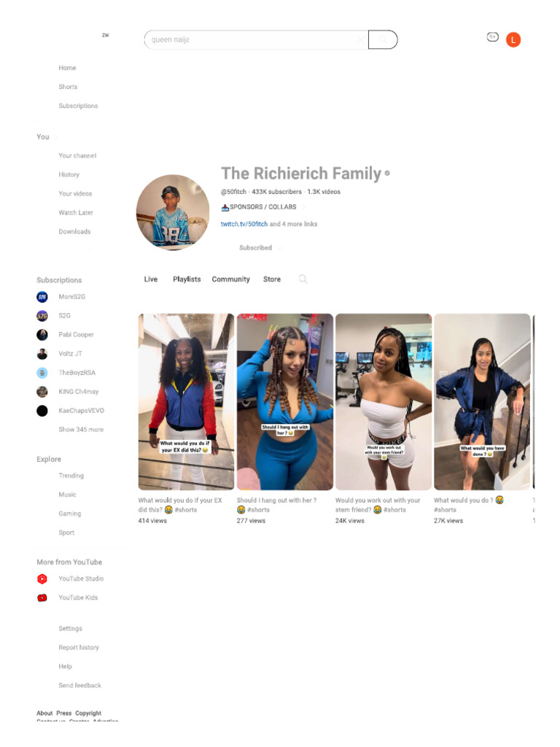This screenshot has height=747, width=560.
Task: Switch to the Playlists tab
Action: coord(187,279)
